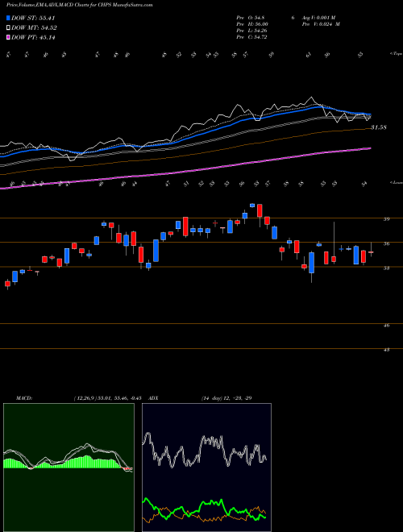Screen dimensions: 403x532
Task: Click the 46 price axis label
Action: coord(386,326)
